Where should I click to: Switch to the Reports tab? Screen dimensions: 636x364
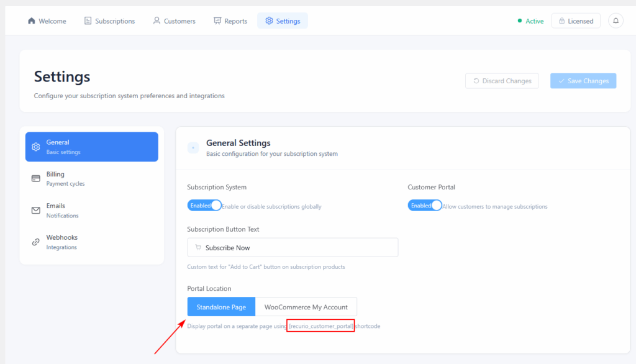click(x=230, y=21)
